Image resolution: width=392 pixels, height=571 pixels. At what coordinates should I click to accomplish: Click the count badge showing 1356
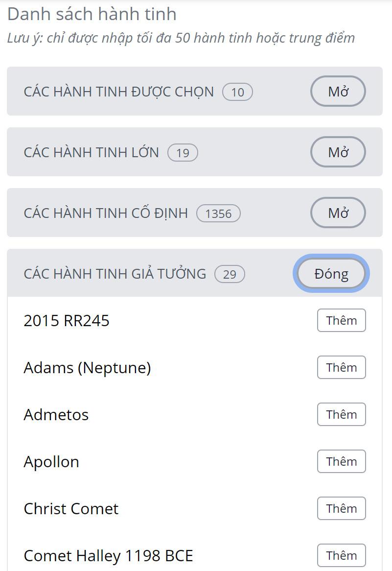[219, 213]
